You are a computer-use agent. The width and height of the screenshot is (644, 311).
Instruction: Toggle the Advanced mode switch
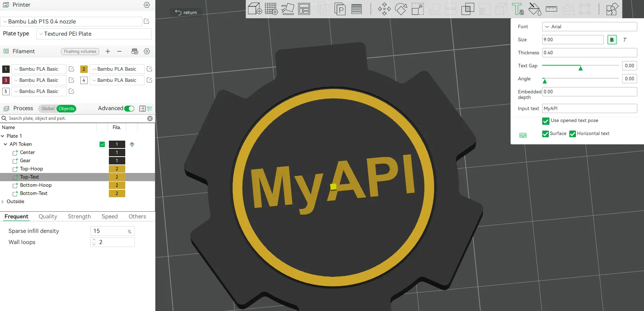[x=129, y=109]
